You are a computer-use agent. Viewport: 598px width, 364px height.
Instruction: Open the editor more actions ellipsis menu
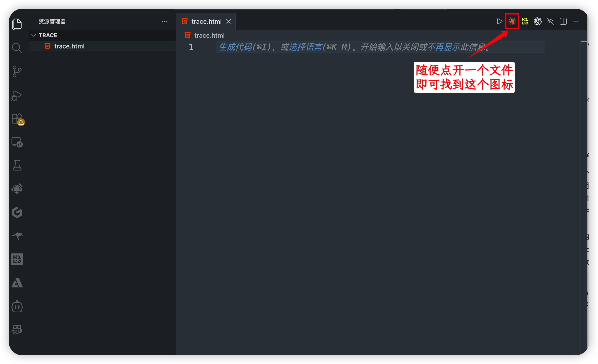tap(576, 21)
